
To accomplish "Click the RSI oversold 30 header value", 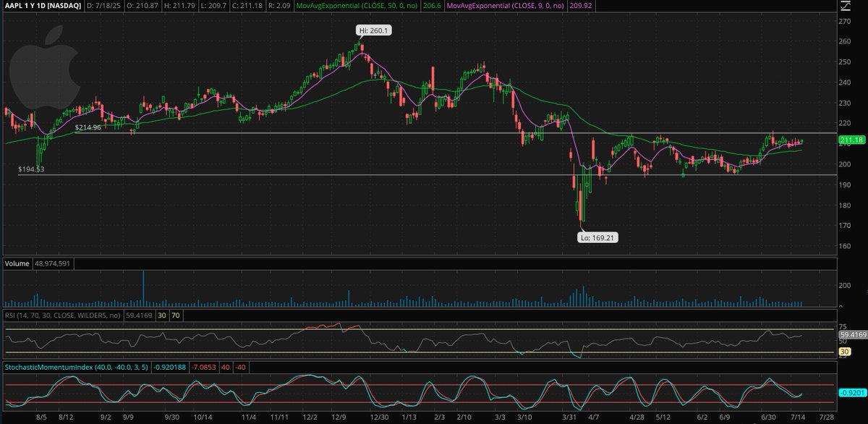I will pos(162,315).
